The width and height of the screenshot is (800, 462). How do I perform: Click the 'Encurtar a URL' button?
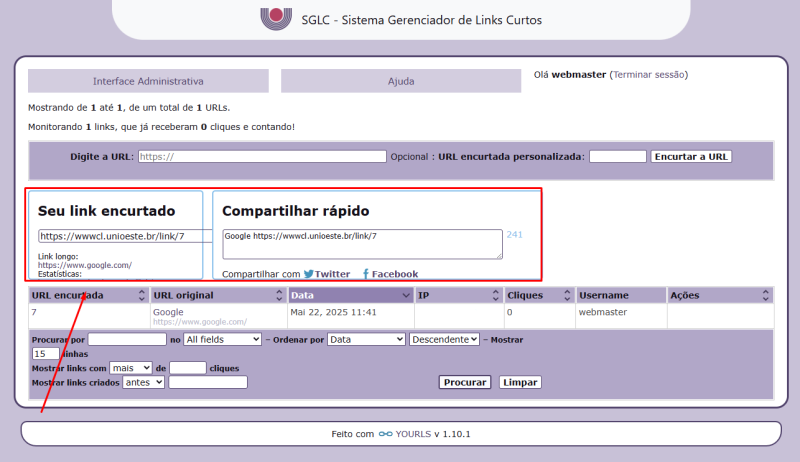[691, 157]
